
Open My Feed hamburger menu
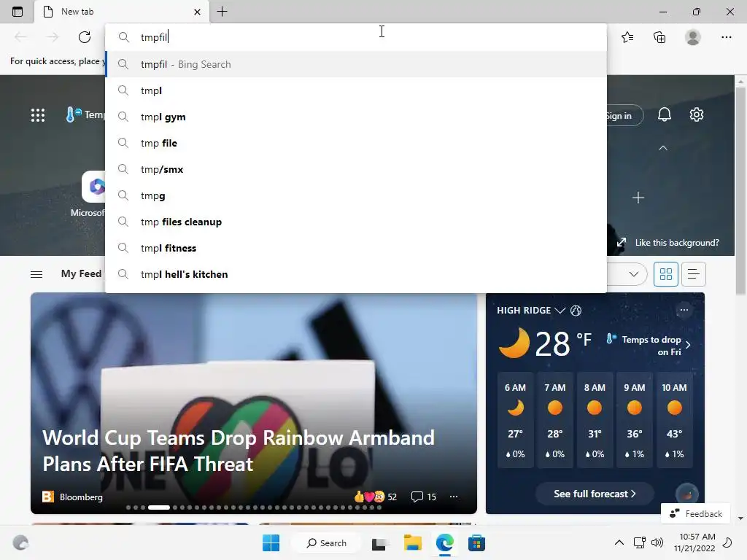36,274
